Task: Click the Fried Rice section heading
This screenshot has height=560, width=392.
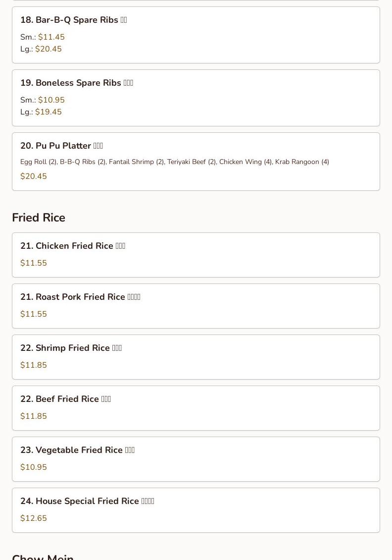Action: point(39,218)
